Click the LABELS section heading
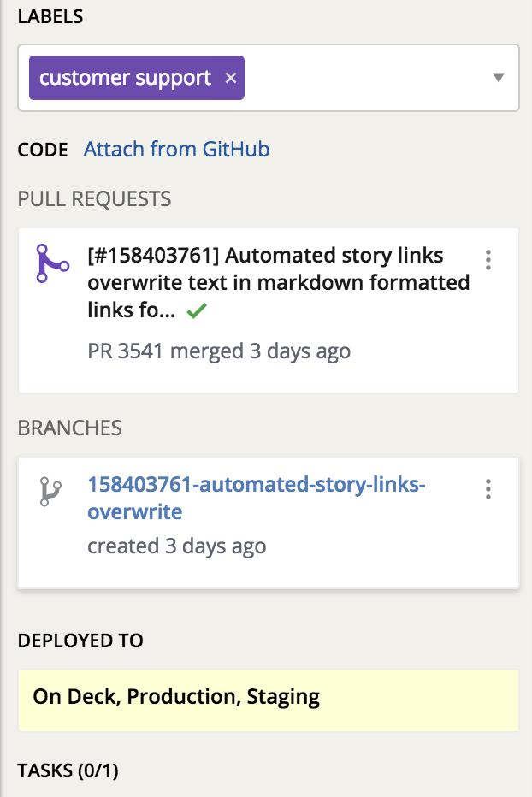532x797 pixels. 50,16
